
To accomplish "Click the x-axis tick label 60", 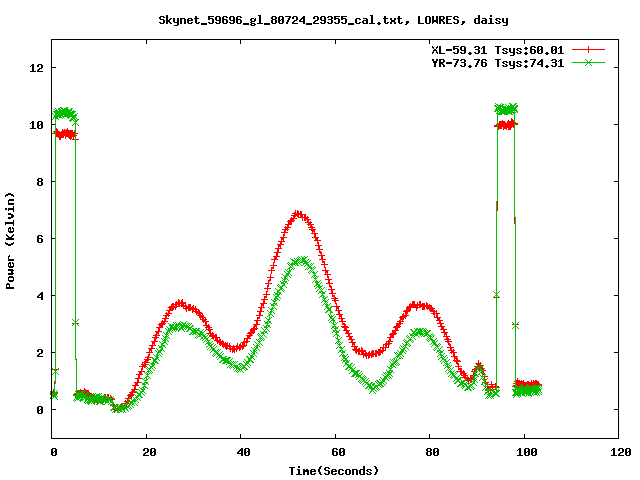I will 338,452.
